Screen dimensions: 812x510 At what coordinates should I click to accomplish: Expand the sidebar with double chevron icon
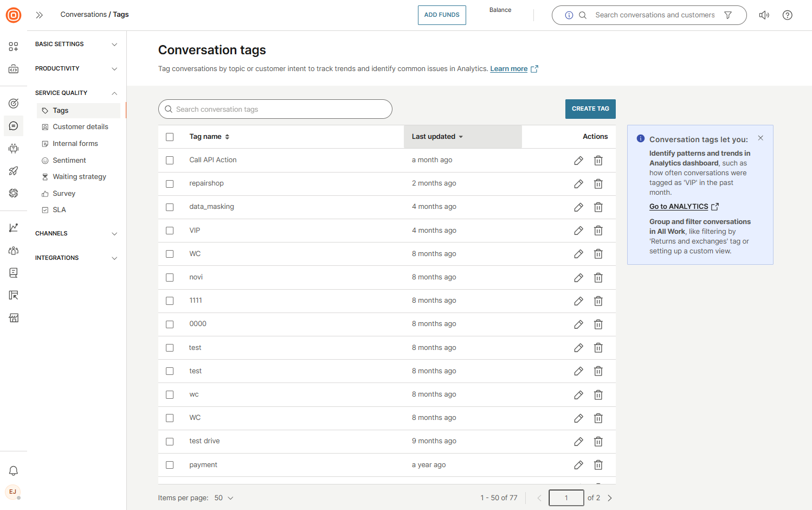(39, 15)
